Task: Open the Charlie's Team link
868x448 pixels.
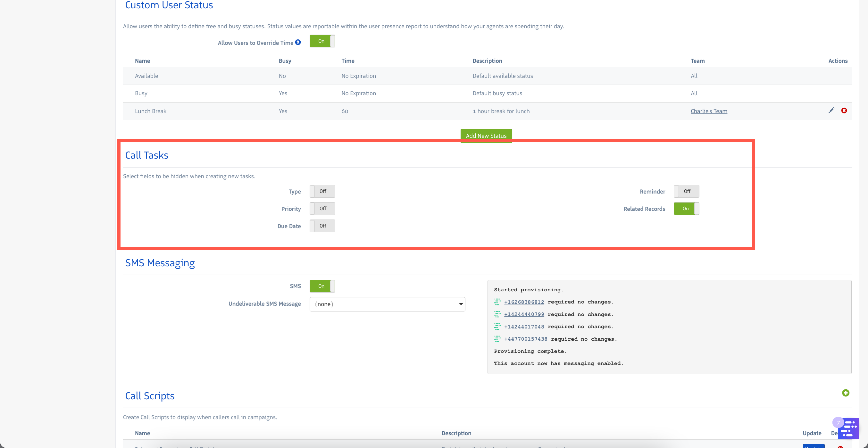Action: tap(709, 111)
